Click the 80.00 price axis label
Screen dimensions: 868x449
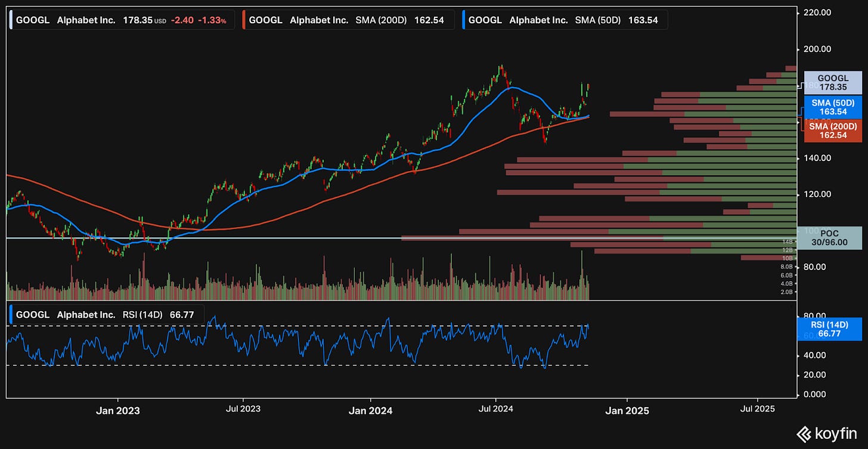(814, 267)
